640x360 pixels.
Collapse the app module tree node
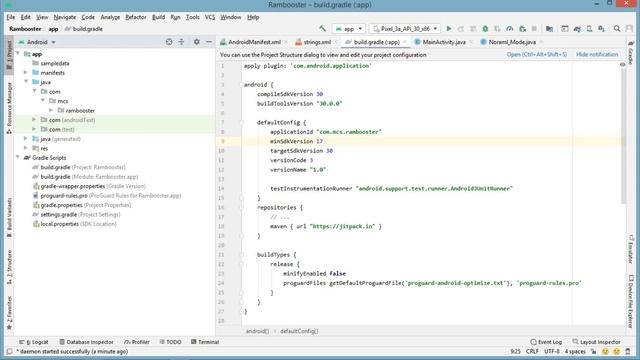(x=18, y=53)
